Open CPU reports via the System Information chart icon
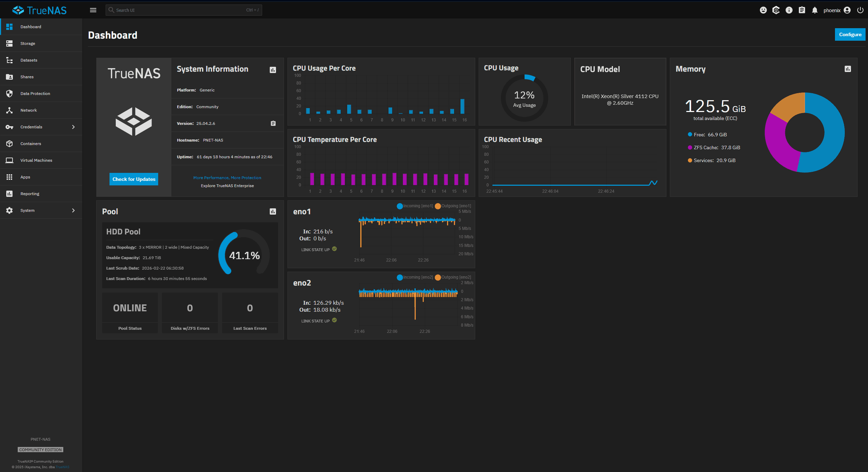The image size is (868, 472). 273,69
